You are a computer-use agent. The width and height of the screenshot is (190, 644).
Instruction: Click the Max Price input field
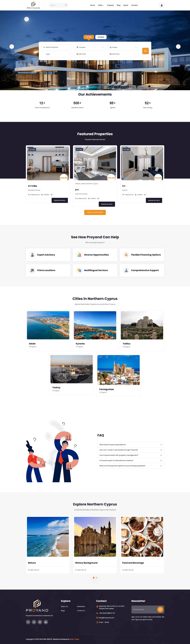pos(123,54)
